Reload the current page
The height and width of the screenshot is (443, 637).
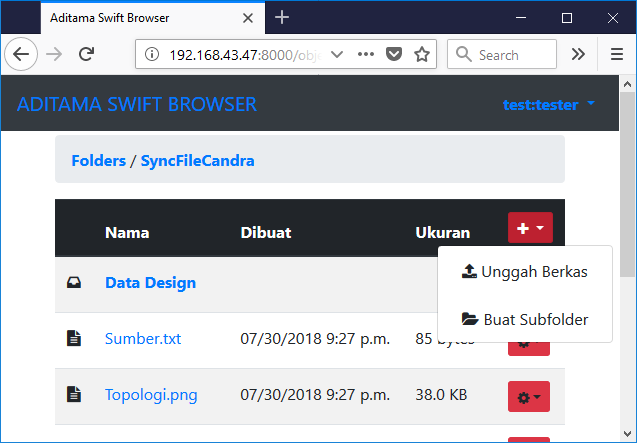[x=87, y=54]
